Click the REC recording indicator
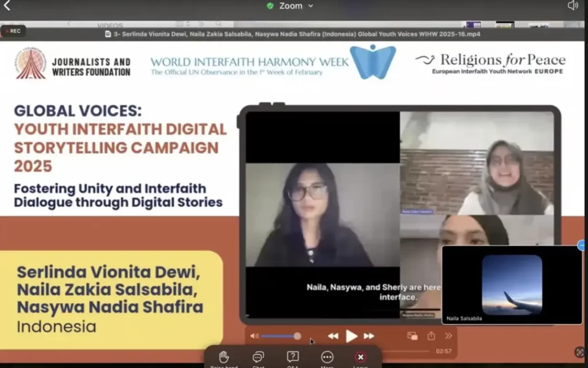The image size is (588, 368). pyautogui.click(x=13, y=31)
